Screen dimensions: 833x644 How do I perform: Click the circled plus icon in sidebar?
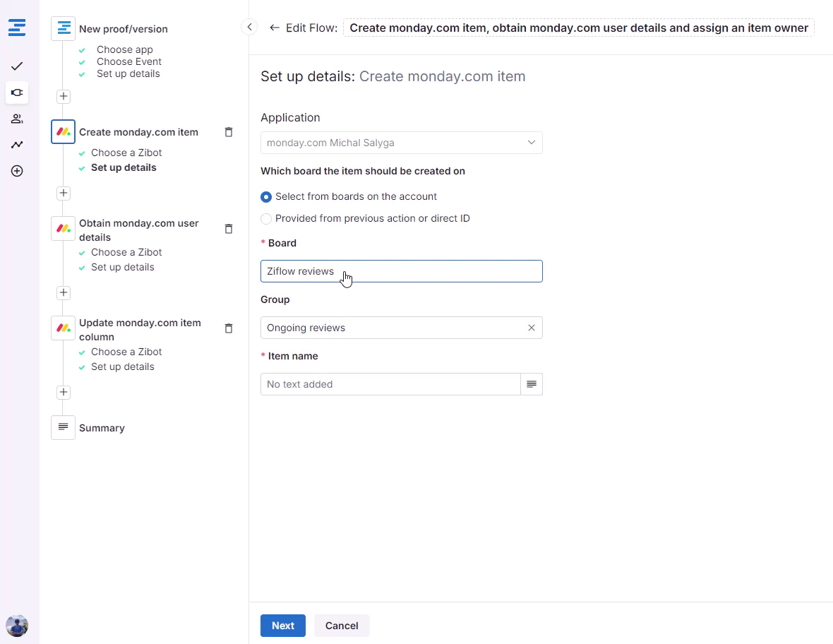[x=17, y=171]
